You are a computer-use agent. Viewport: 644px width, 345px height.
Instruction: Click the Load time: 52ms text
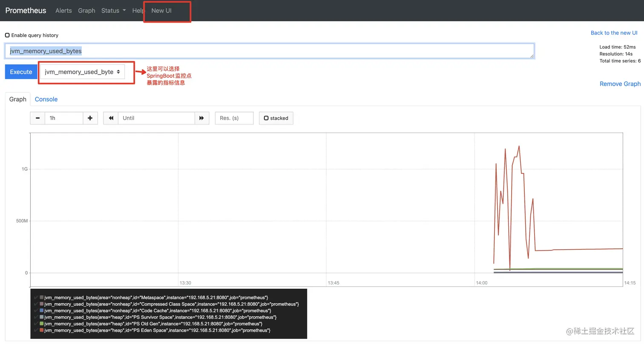click(618, 47)
